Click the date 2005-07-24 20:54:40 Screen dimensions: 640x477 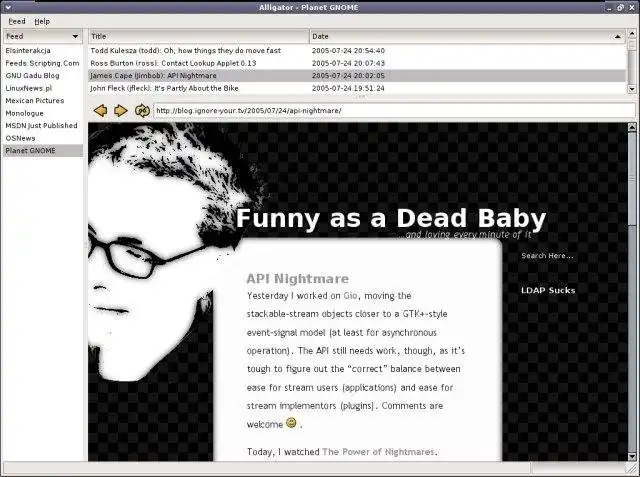tap(348, 51)
